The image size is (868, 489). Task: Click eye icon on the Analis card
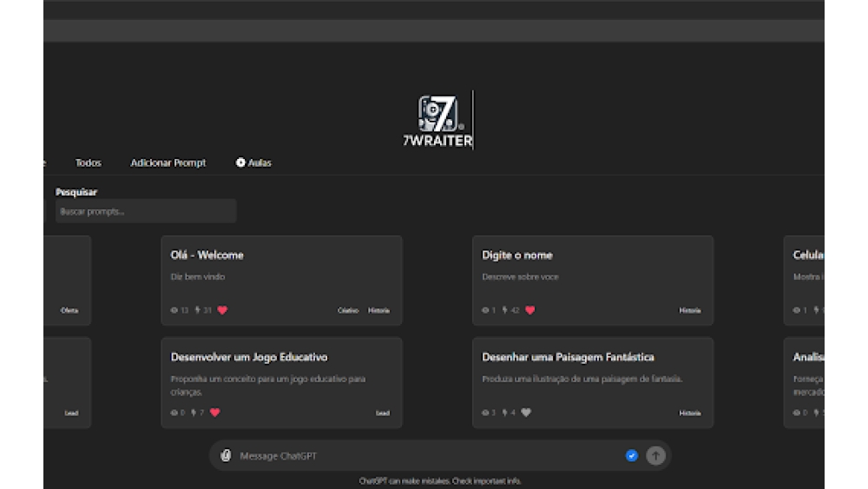point(797,413)
